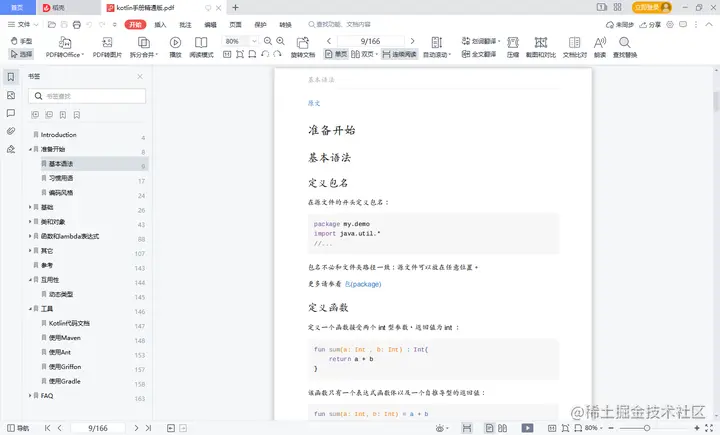Select the 使用Gradle bookmark
Image resolution: width=720 pixels, height=435 pixels.
pos(65,381)
